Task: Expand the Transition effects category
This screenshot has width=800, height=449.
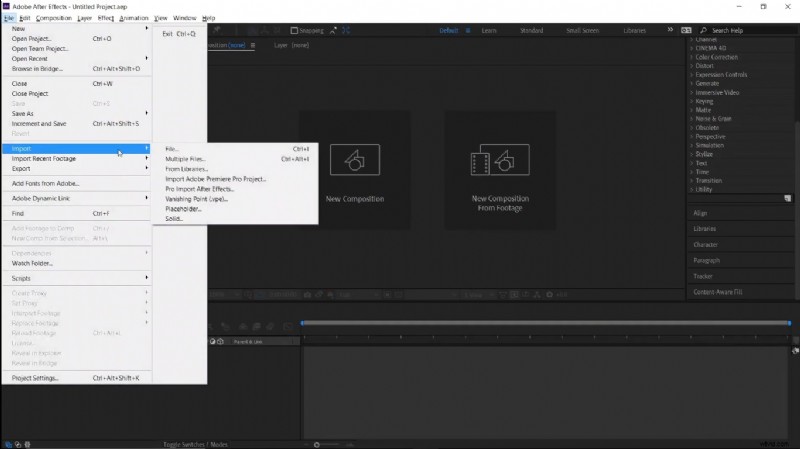Action: coord(706,181)
